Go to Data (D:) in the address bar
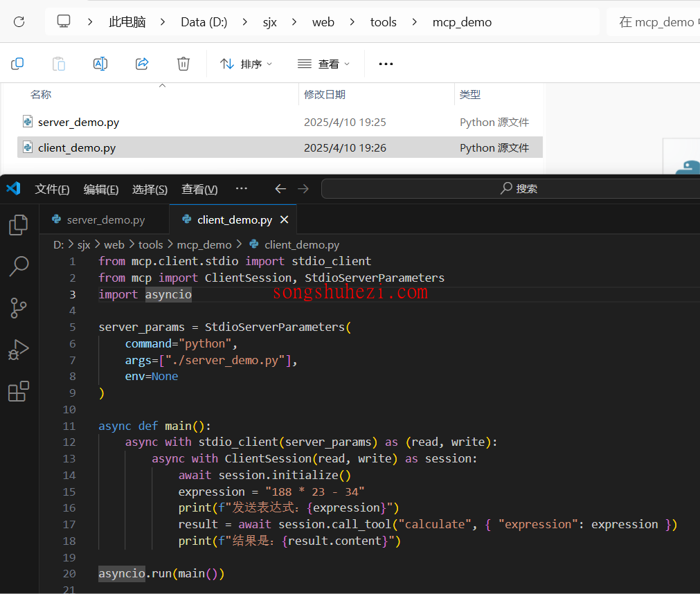 [204, 22]
